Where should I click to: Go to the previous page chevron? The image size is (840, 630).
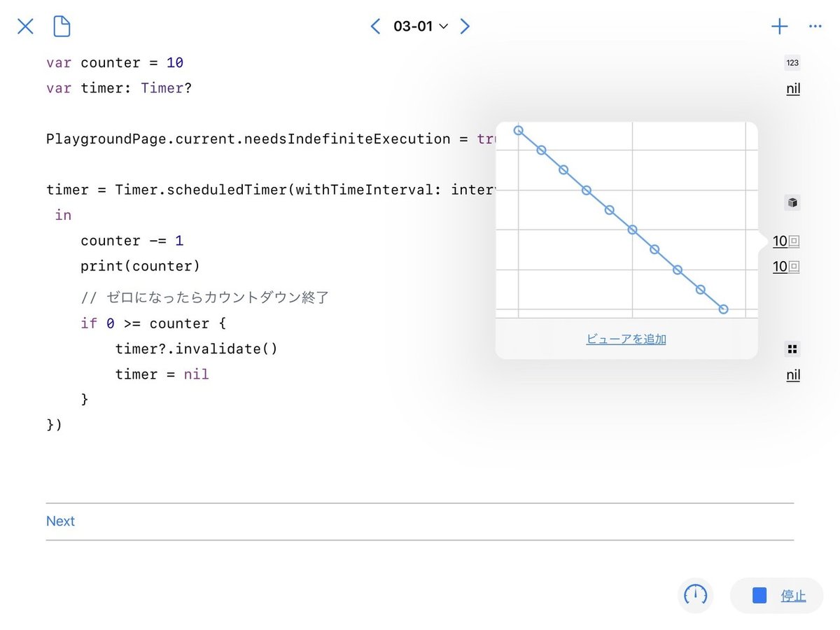pos(375,27)
